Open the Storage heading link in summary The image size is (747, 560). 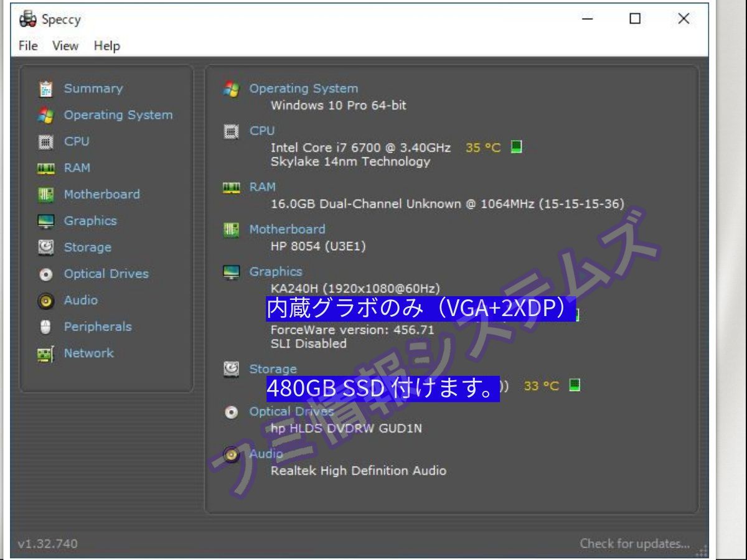(273, 369)
